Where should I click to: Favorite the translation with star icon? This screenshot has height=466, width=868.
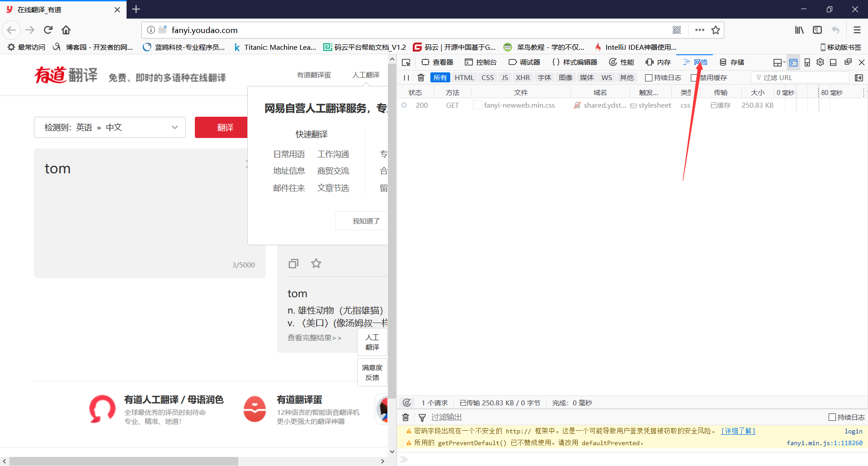[x=316, y=263]
